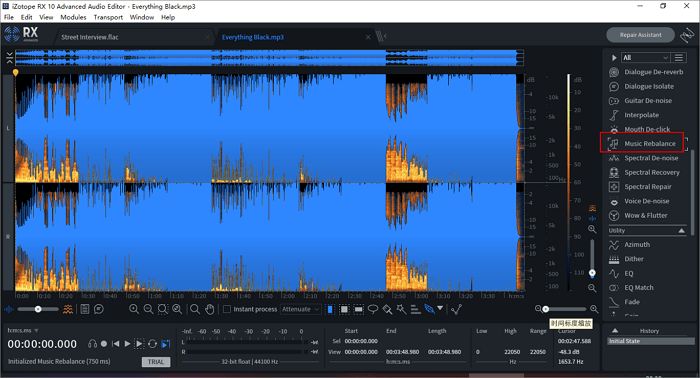
Task: Select the Harmonics selection tool
Action: tap(415, 309)
